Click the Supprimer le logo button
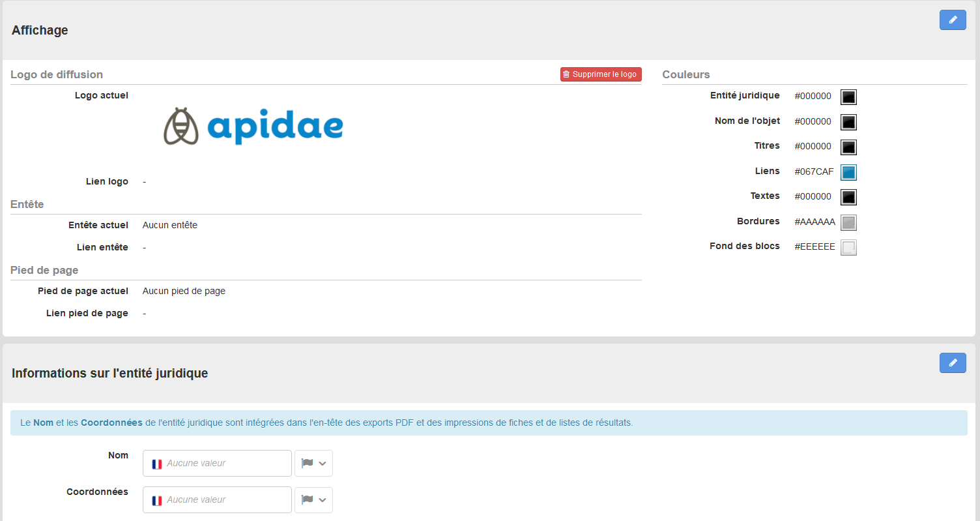This screenshot has height=521, width=980. [601, 74]
